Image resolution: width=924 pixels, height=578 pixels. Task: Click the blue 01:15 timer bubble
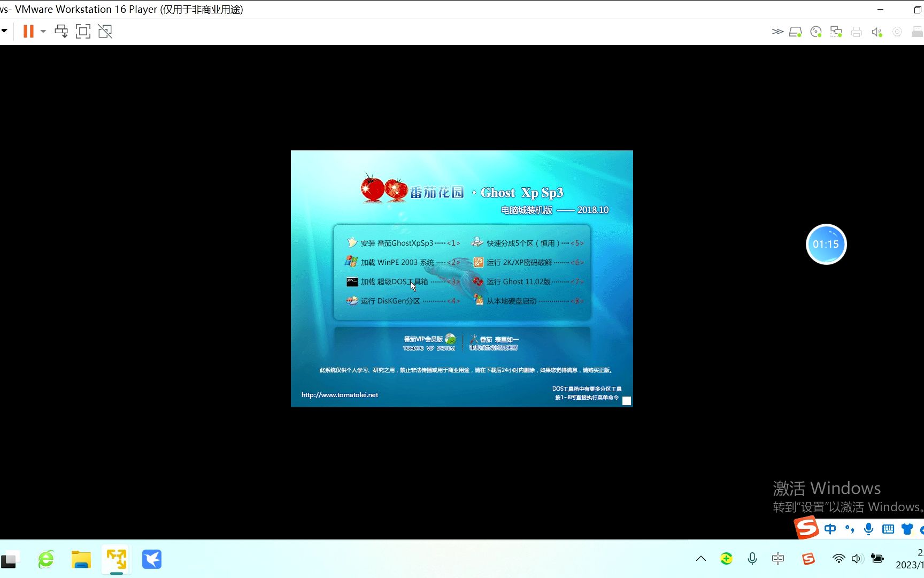point(826,244)
